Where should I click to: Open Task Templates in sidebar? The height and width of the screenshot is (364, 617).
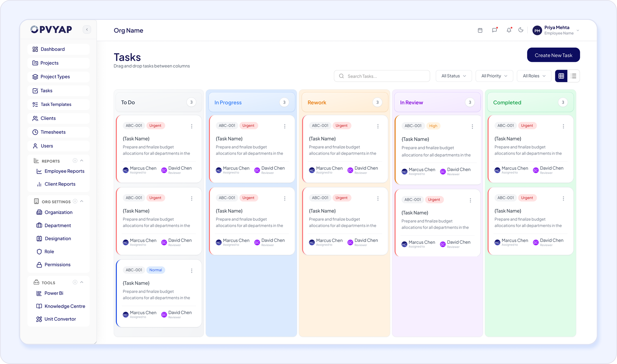click(58, 104)
